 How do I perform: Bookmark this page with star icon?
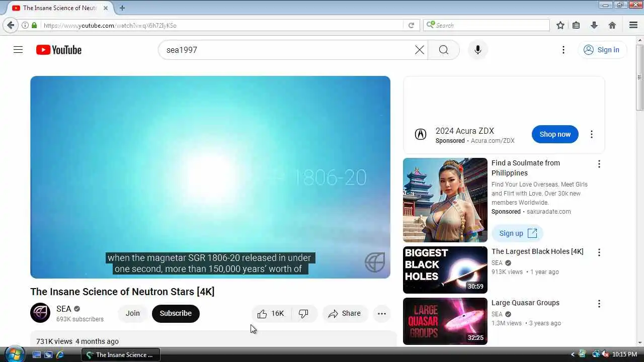click(560, 25)
